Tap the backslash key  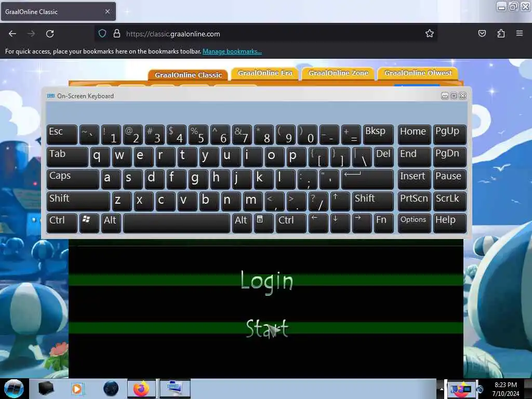click(362, 157)
